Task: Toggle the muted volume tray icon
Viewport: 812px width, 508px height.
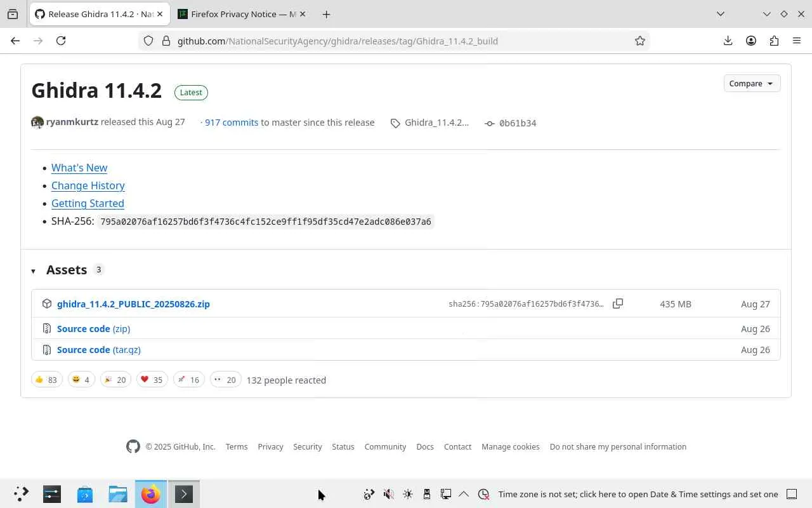Action: coord(389,494)
